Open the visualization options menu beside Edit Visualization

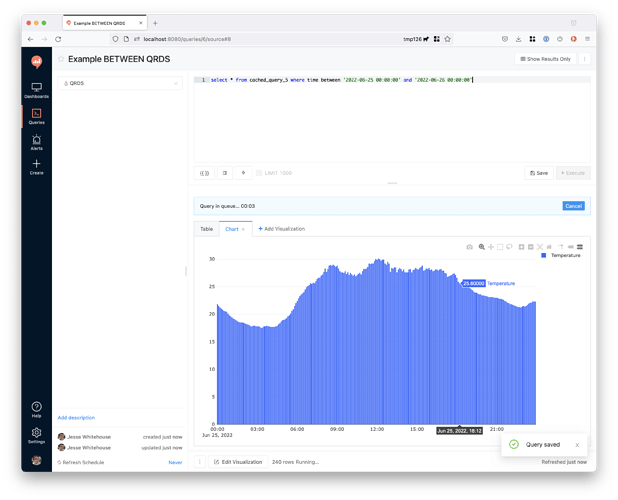click(199, 462)
